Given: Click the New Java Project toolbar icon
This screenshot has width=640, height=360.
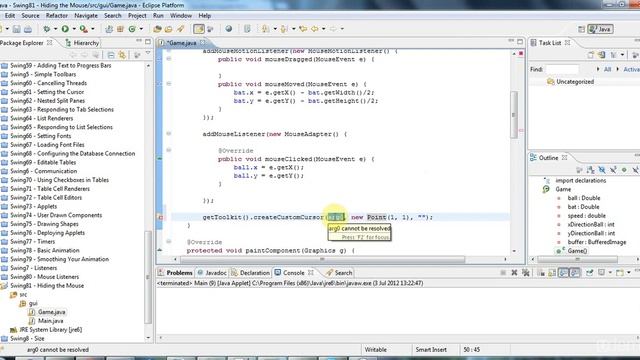Looking at the screenshot, I should coord(109,29).
